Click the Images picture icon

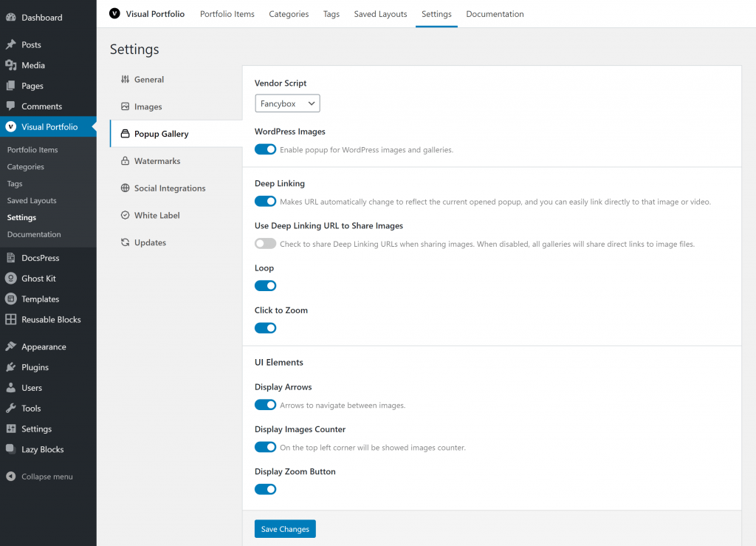[126, 106]
